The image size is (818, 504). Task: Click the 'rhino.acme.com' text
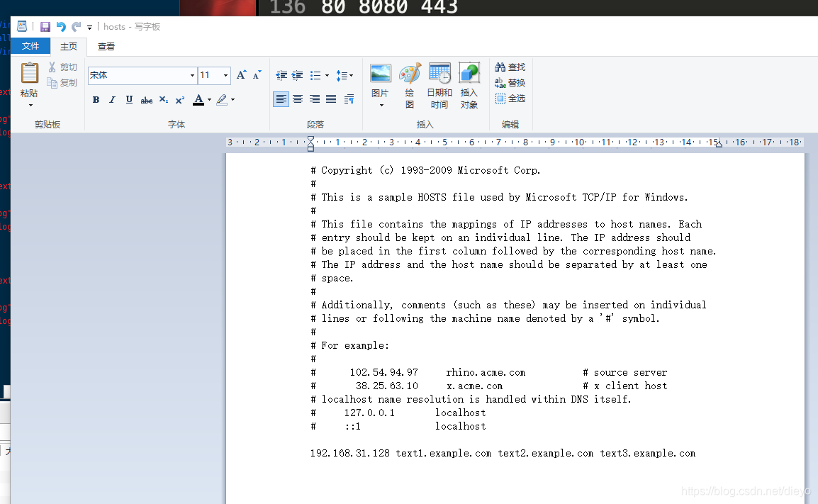[486, 373]
